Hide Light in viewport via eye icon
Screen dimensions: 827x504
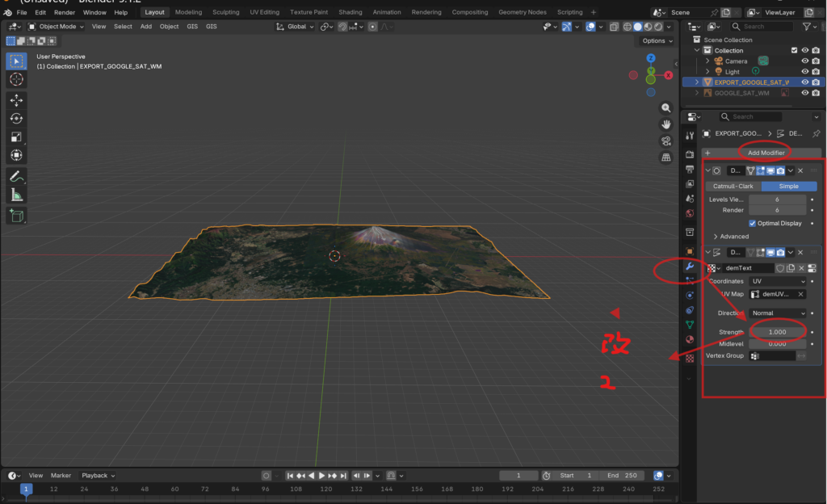pyautogui.click(x=805, y=72)
